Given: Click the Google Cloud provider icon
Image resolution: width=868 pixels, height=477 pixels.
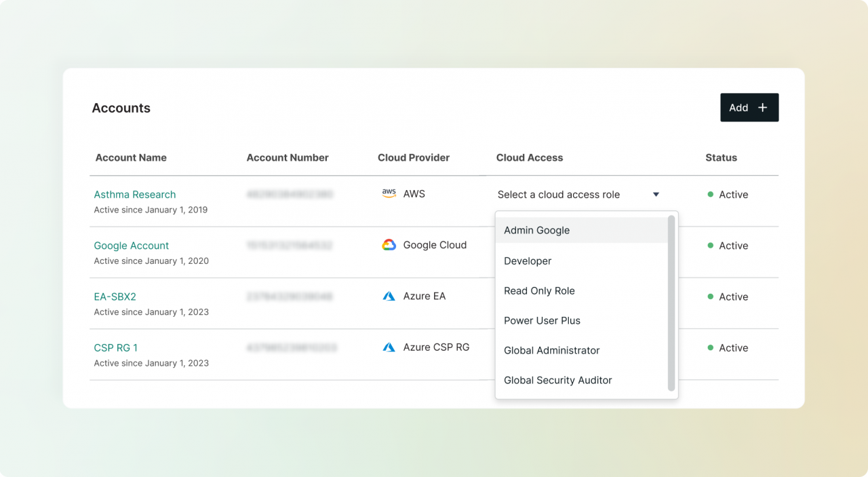Looking at the screenshot, I should click(x=388, y=244).
